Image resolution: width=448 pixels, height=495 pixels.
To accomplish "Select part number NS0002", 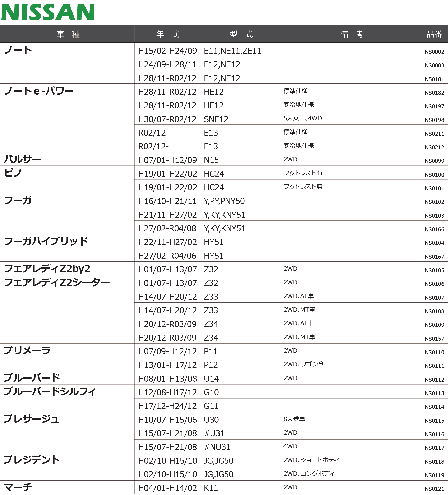I will click(434, 52).
